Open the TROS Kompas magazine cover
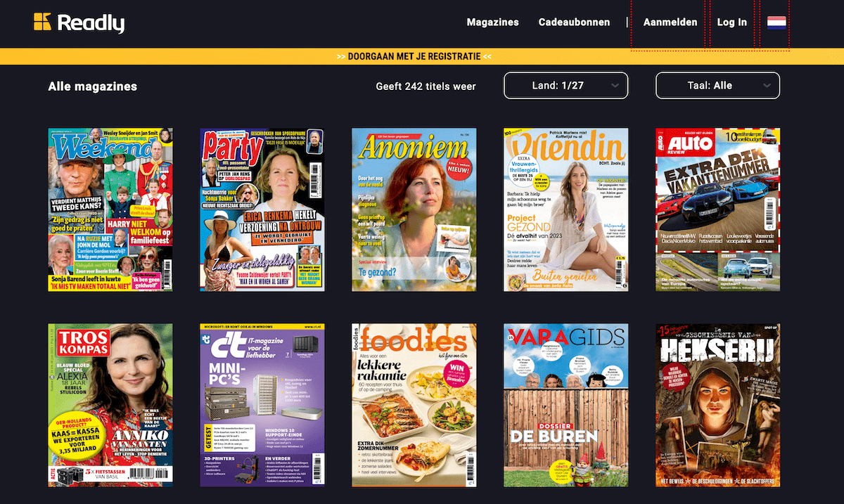Viewport: 844px width, 504px height. coord(110,405)
